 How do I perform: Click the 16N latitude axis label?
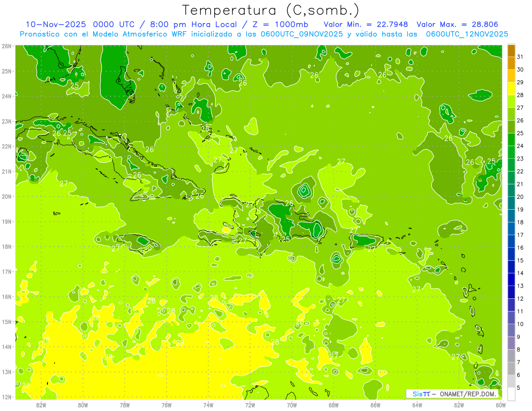[x=7, y=297]
